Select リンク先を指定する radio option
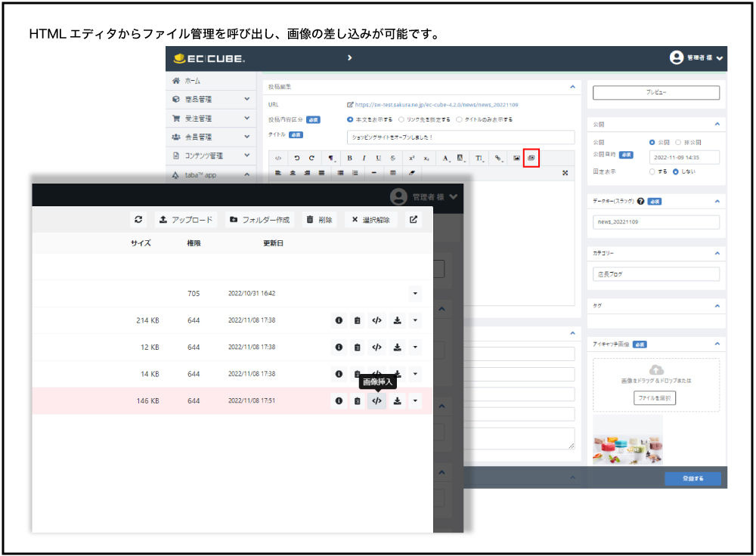Image resolution: width=756 pixels, height=556 pixels. (401, 119)
